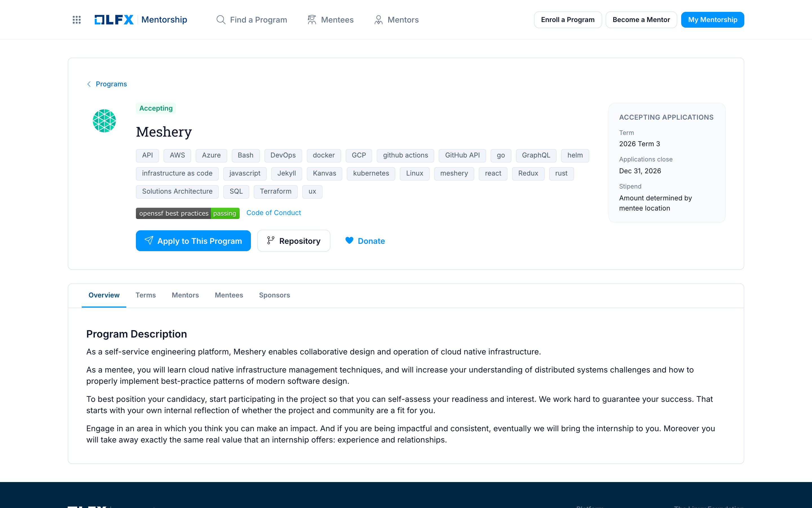
Task: Click Become a Mentor button
Action: click(x=641, y=20)
